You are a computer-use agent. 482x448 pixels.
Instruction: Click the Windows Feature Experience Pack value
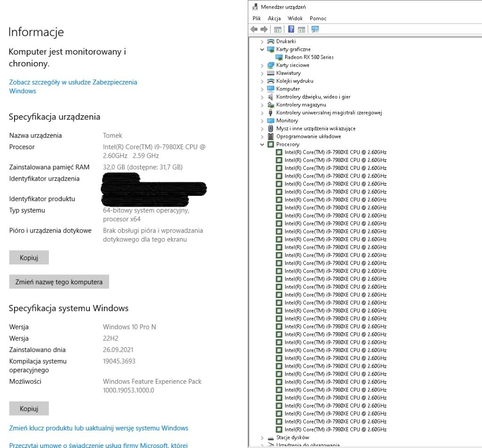pyautogui.click(x=152, y=385)
